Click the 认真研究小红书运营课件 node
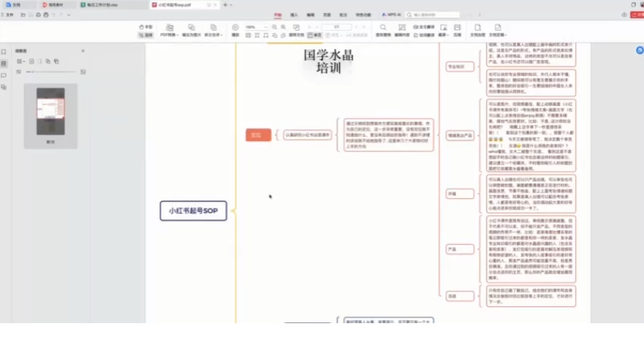This screenshot has width=644, height=340. pos(307,135)
